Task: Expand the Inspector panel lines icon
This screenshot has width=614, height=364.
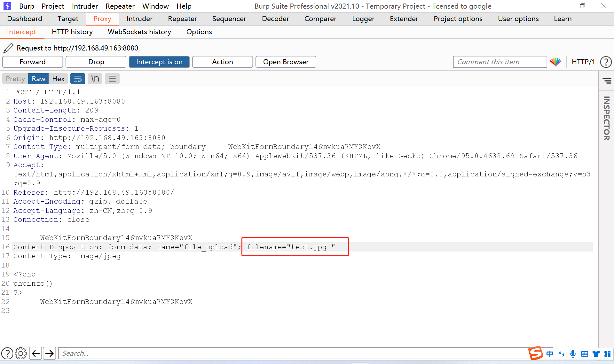Action: [x=607, y=81]
